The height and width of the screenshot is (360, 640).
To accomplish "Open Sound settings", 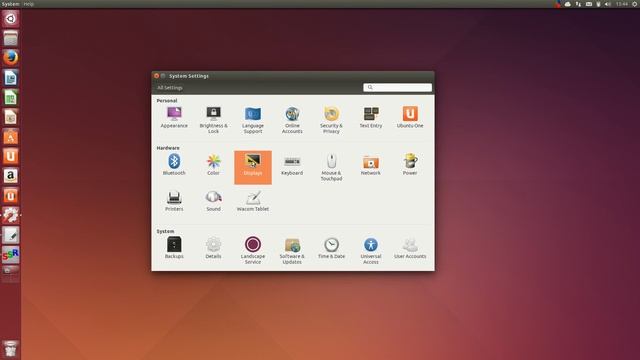I will (213, 201).
